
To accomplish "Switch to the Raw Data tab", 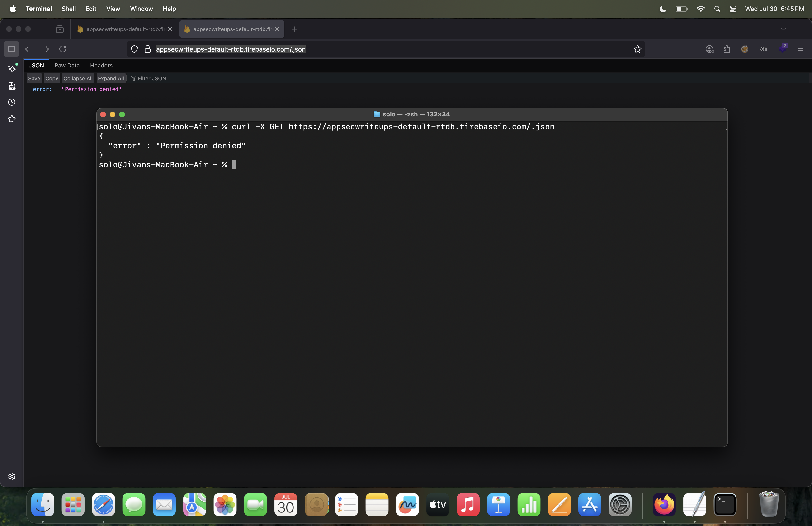I will (67, 66).
